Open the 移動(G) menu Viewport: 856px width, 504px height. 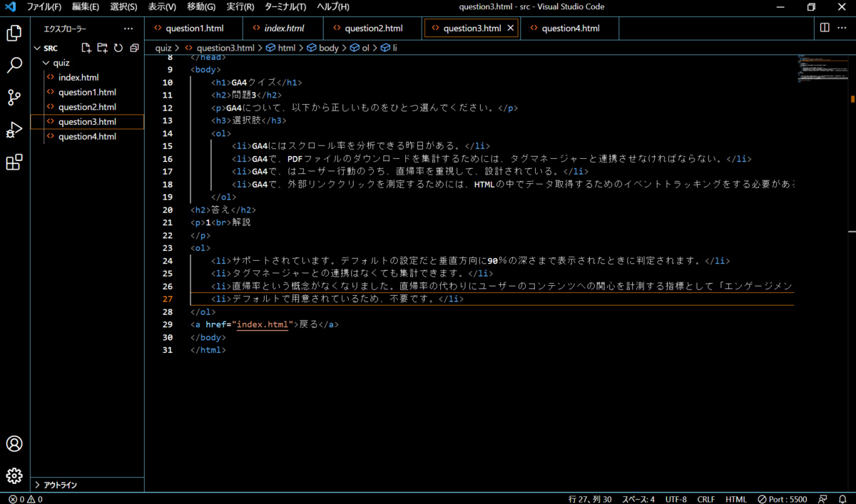(201, 7)
